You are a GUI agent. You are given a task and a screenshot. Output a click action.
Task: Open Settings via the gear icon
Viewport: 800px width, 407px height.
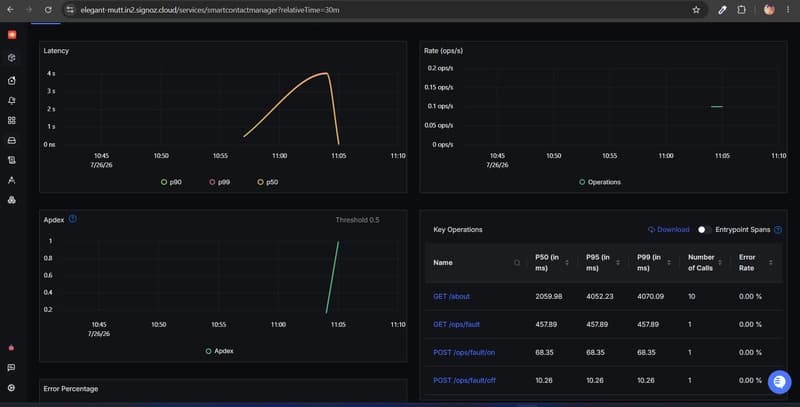(x=11, y=388)
